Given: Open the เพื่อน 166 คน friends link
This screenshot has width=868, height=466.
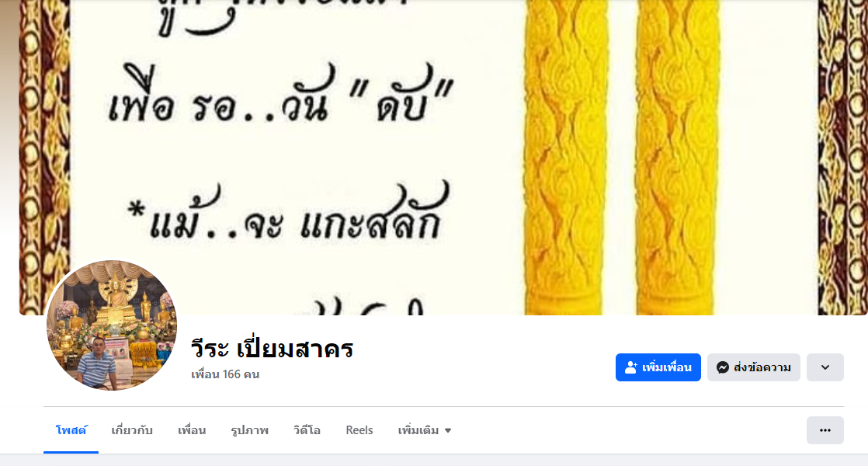Looking at the screenshot, I should [225, 374].
